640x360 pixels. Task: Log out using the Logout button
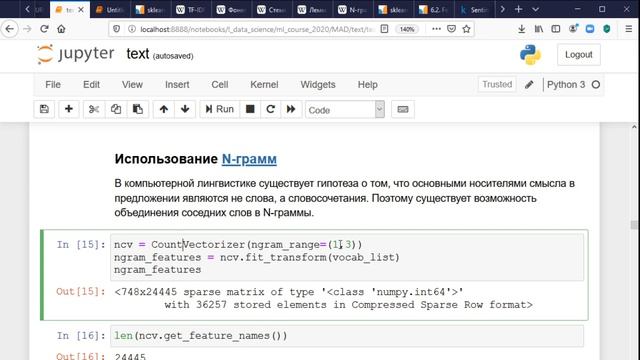point(579,55)
